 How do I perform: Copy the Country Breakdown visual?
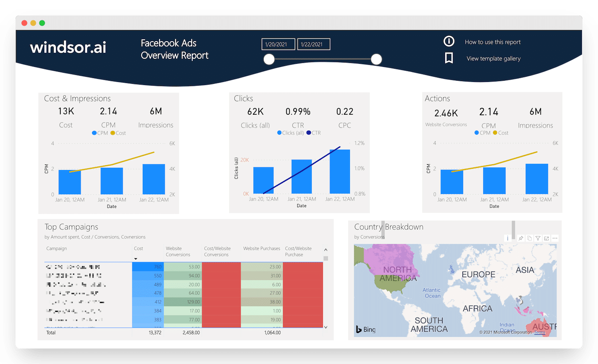[x=529, y=238]
